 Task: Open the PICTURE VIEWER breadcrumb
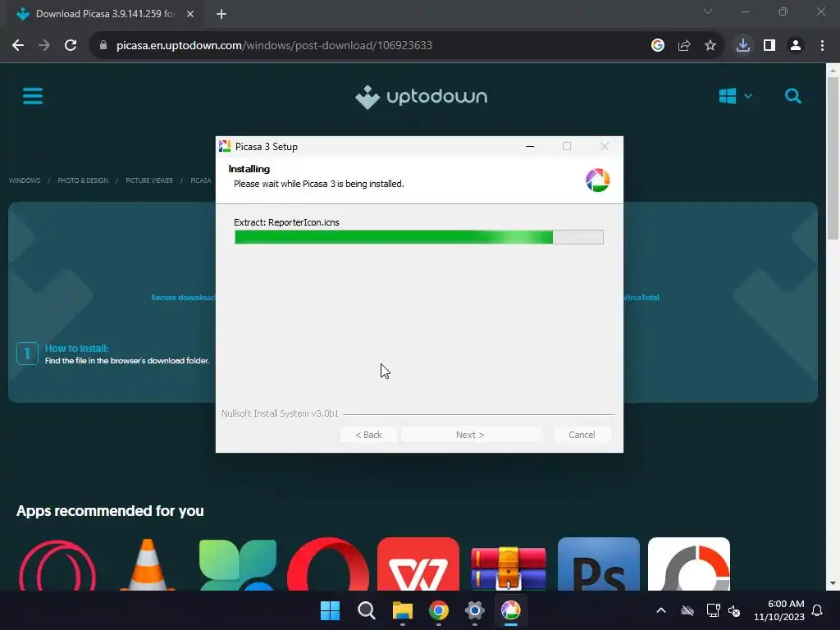149,180
